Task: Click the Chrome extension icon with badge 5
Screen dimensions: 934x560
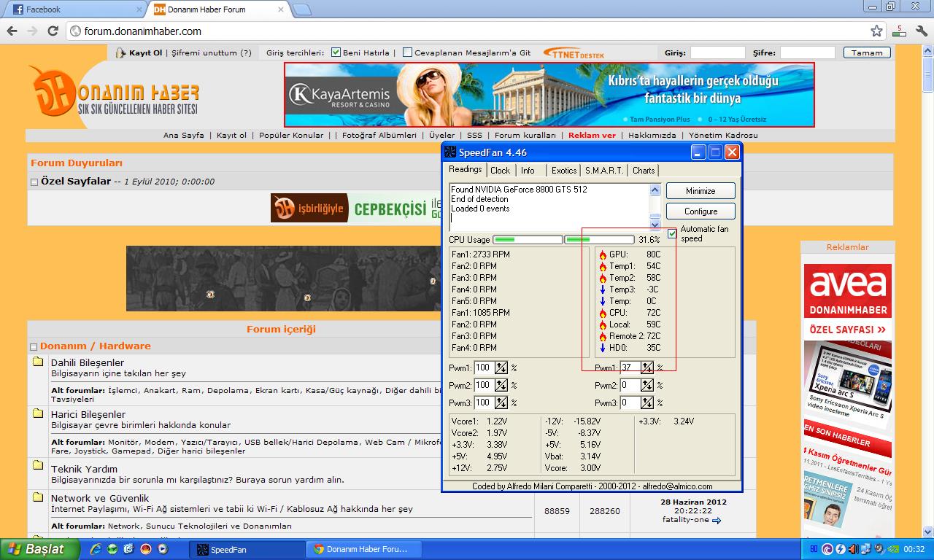Action: click(x=900, y=31)
